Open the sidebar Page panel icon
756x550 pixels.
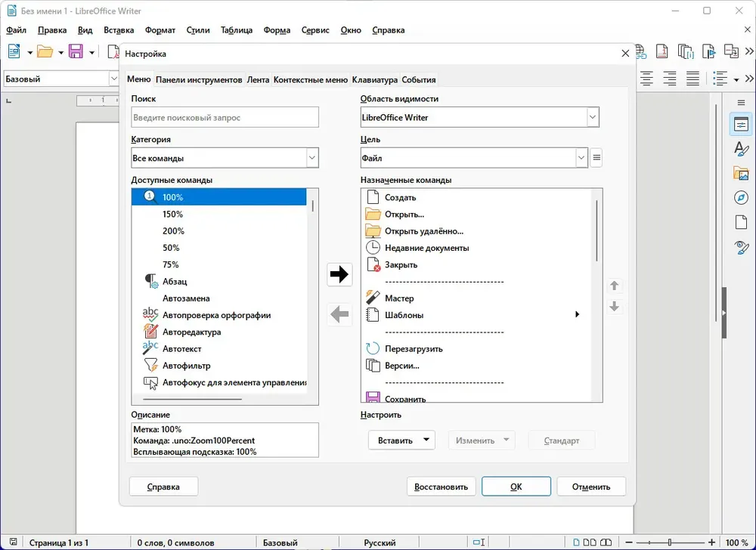741,223
